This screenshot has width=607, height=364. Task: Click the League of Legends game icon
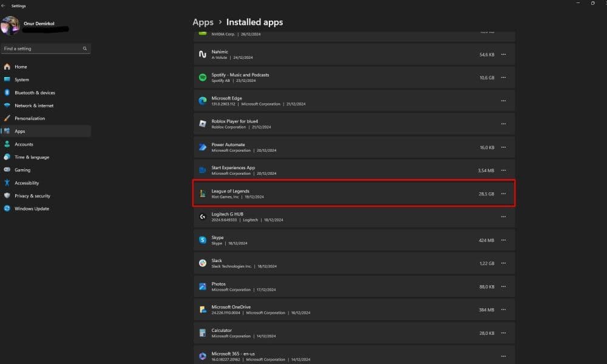tap(203, 194)
